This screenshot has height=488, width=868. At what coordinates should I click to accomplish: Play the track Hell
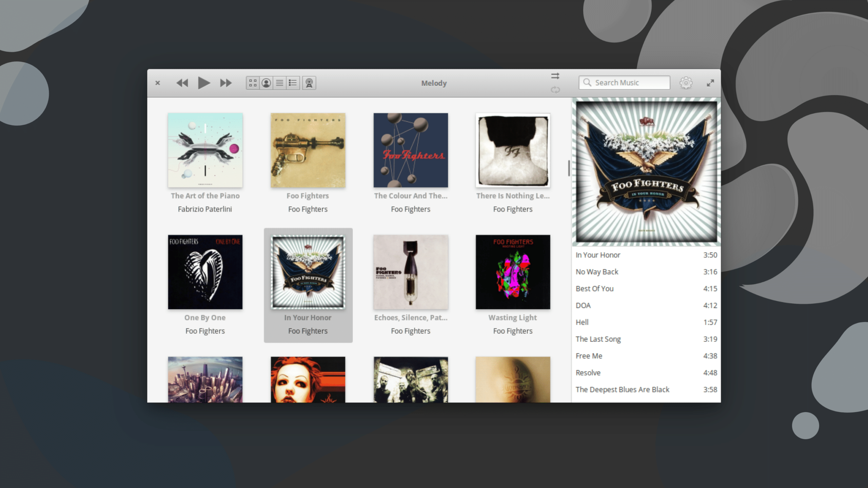pos(646,322)
